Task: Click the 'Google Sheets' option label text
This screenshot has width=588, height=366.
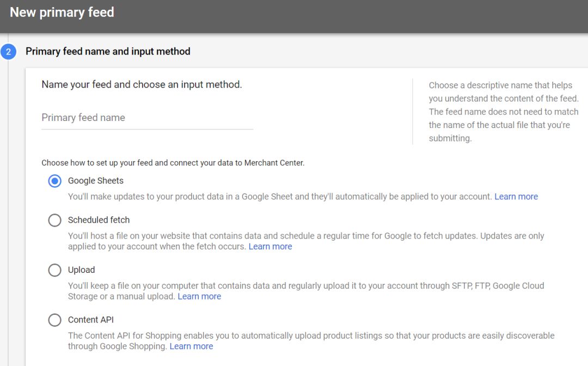Action: click(x=96, y=181)
